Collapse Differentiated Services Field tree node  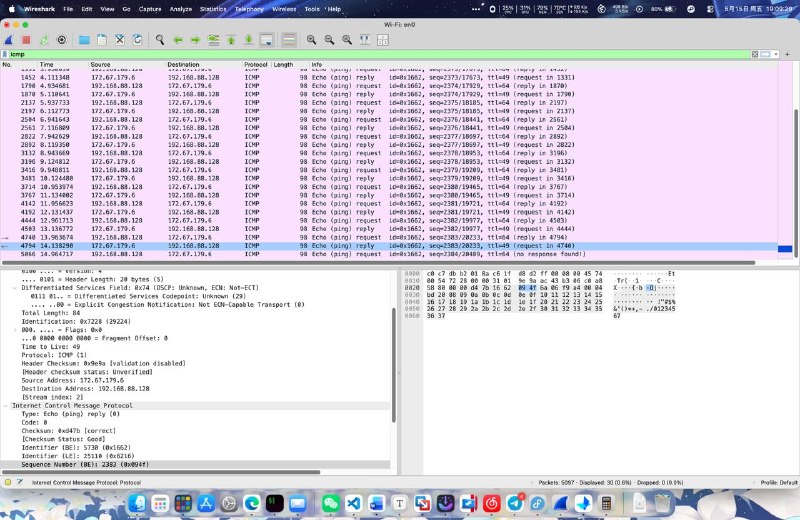pos(14,288)
